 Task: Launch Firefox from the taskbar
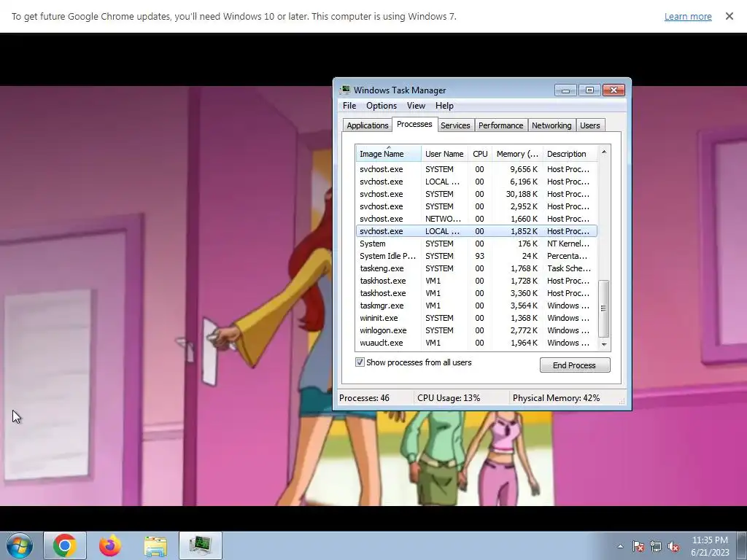[x=110, y=545]
